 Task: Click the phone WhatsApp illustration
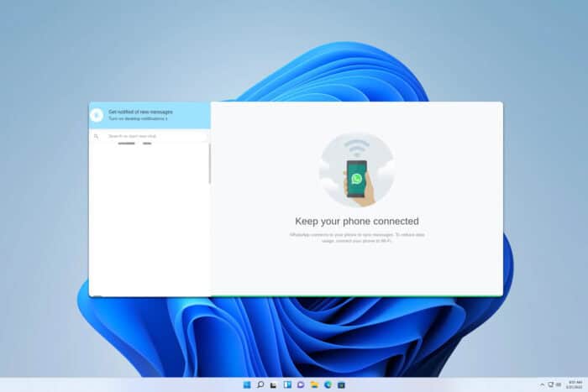[357, 170]
